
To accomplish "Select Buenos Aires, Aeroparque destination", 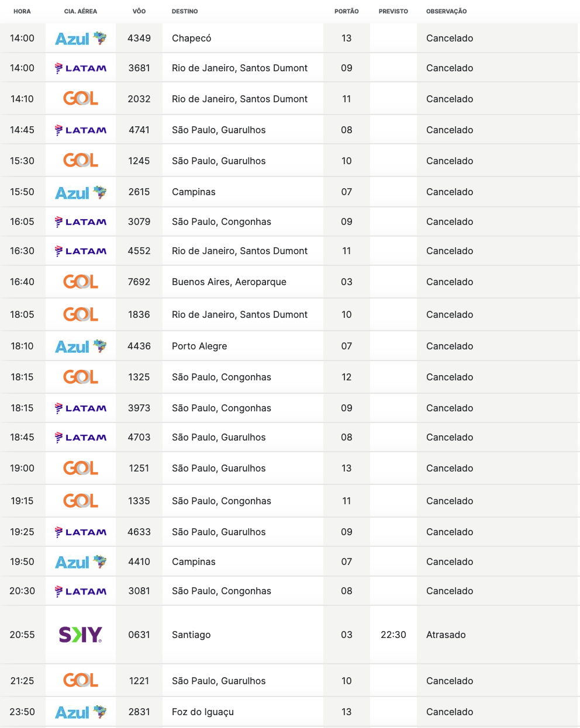I will point(229,282).
